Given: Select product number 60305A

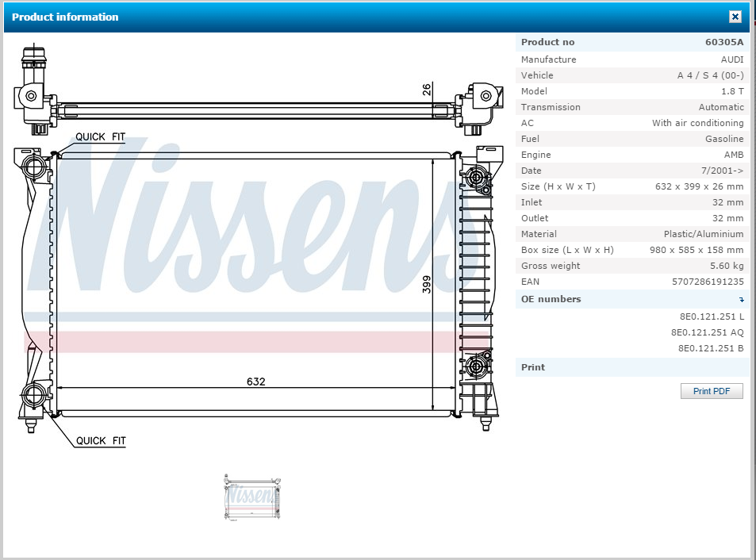Looking at the screenshot, I should coord(724,42).
